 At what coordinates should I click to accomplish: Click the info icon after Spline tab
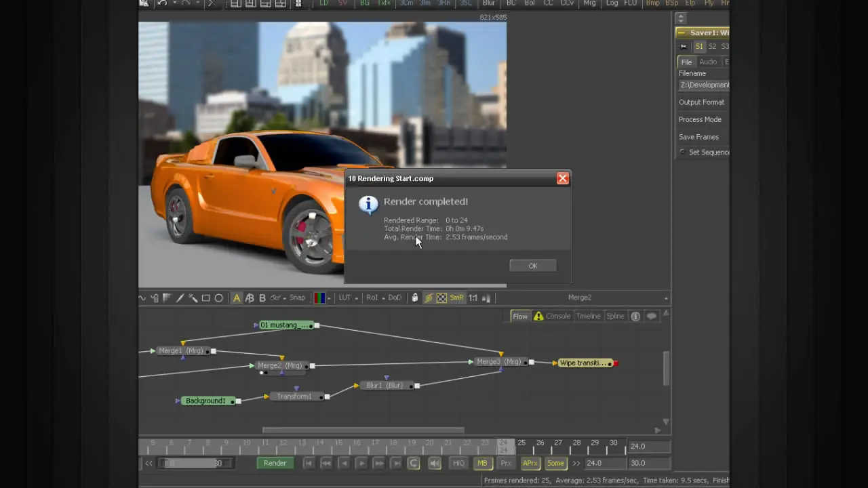[635, 317]
